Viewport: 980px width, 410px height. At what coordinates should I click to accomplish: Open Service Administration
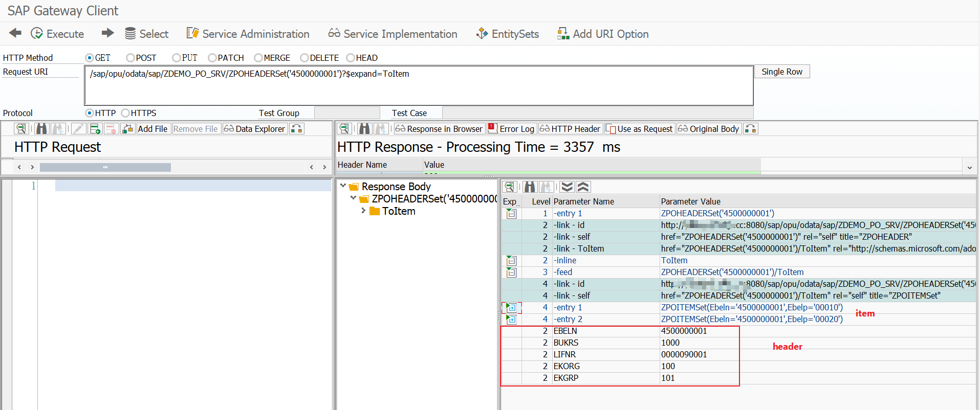(x=248, y=34)
